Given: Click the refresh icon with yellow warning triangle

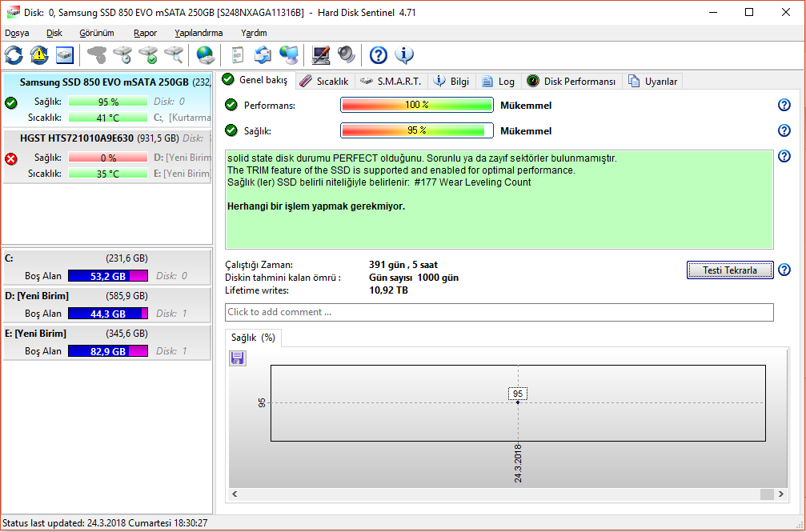Looking at the screenshot, I should [39, 55].
